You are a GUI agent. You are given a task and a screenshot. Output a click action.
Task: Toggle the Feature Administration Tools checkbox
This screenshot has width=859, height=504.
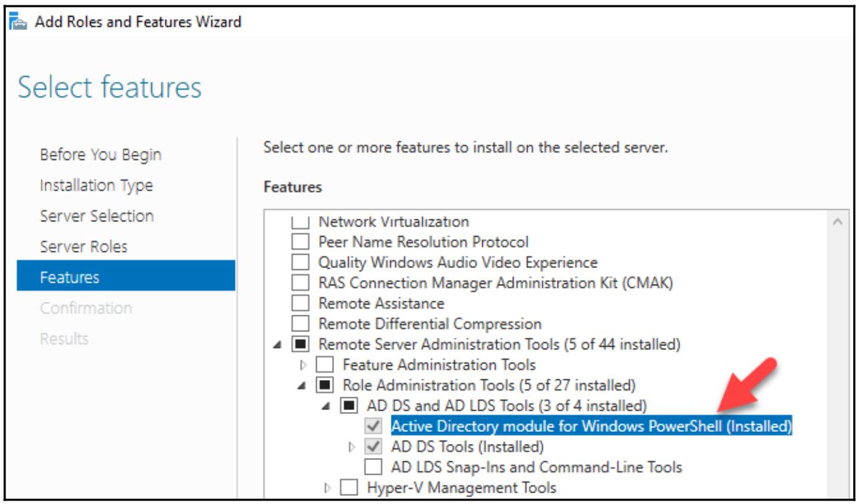325,365
